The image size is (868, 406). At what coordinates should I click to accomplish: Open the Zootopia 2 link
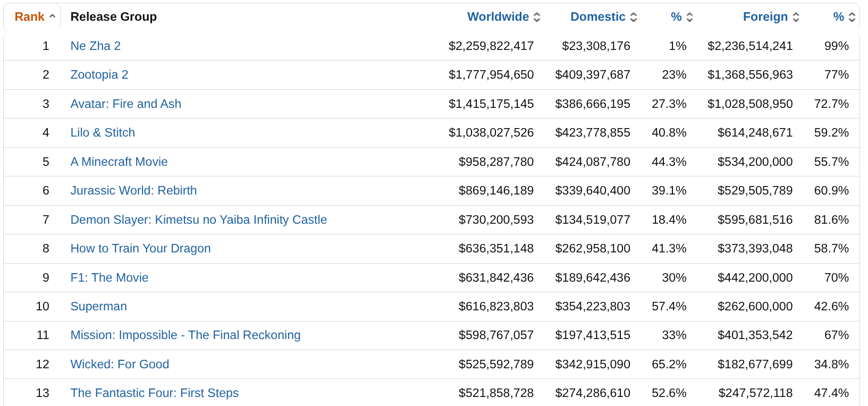pyautogui.click(x=99, y=75)
